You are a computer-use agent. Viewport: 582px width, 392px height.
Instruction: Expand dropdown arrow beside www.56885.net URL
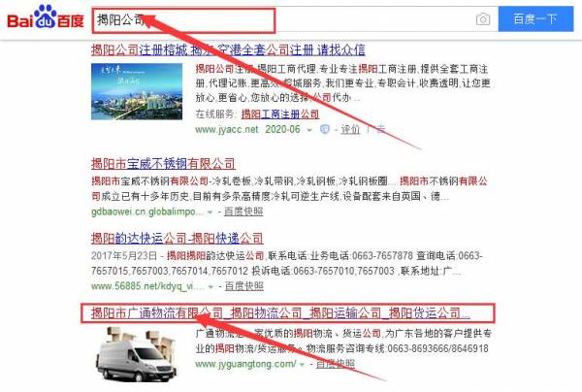(x=210, y=287)
